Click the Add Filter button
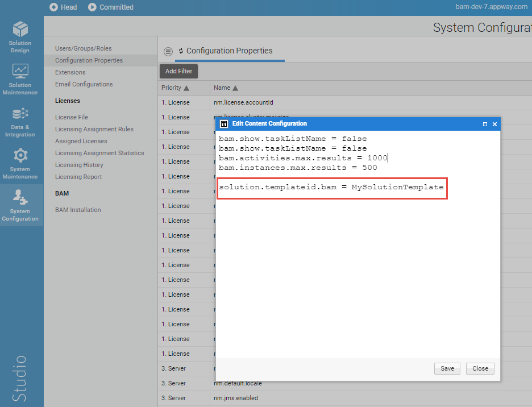This screenshot has width=532, height=407. 179,71
